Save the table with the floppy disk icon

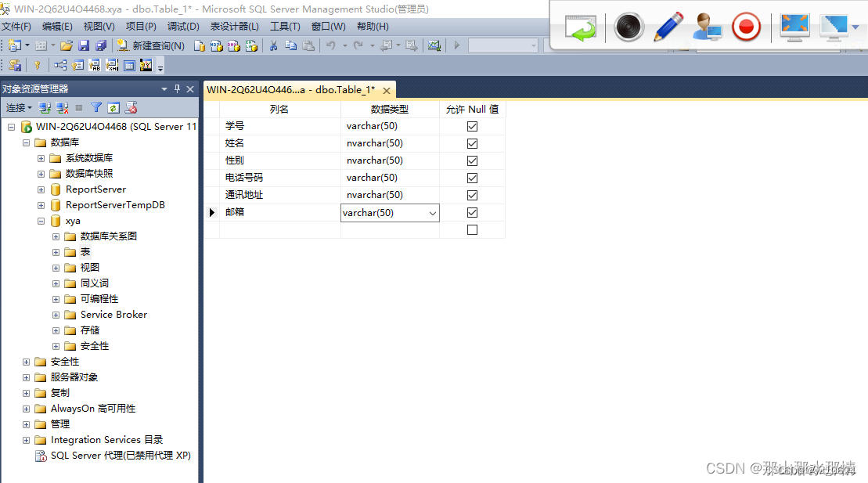pos(85,45)
